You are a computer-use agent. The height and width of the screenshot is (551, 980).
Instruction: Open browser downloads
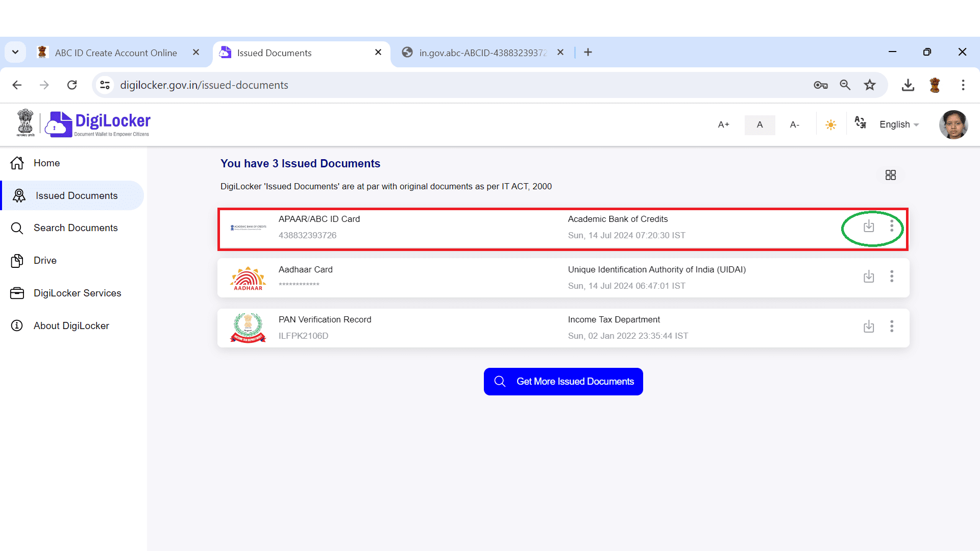click(908, 85)
